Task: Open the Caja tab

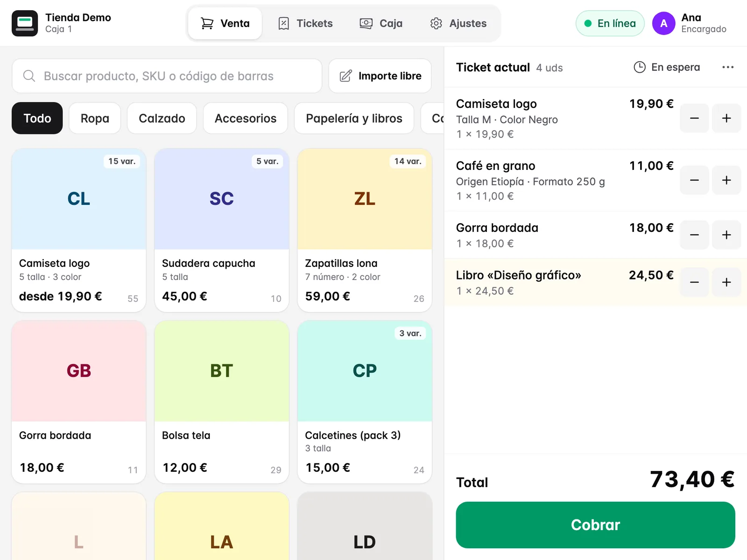Action: click(381, 23)
